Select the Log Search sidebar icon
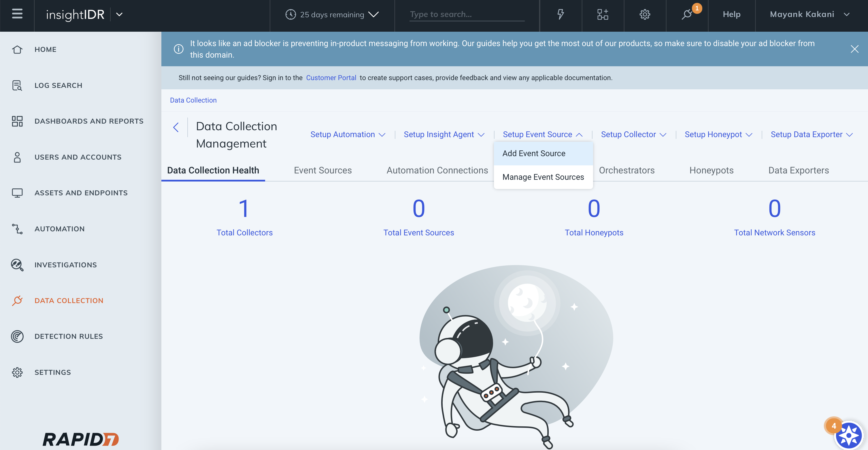 [17, 85]
